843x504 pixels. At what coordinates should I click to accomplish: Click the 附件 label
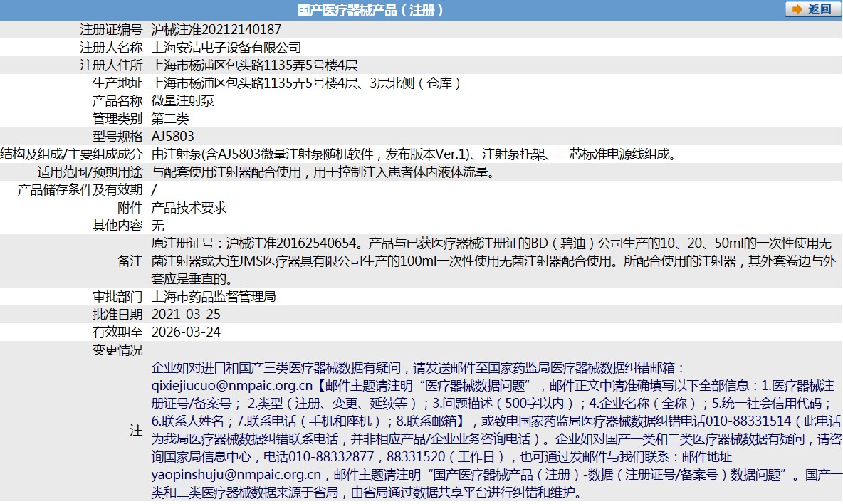click(130, 207)
